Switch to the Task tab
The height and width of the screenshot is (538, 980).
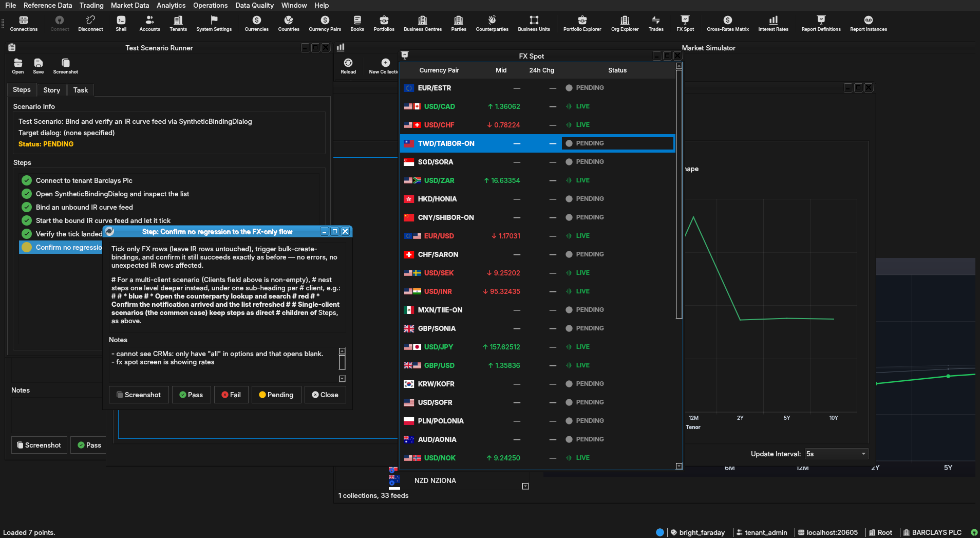coord(81,90)
